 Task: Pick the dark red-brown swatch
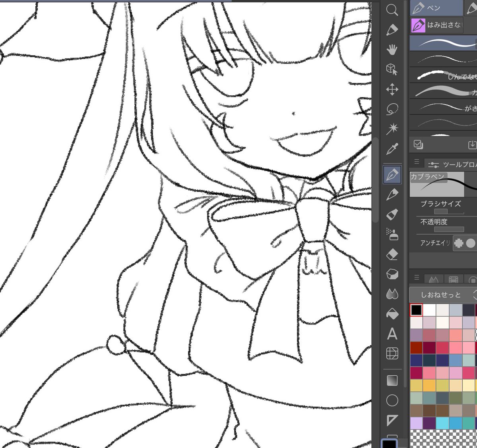[416, 348]
